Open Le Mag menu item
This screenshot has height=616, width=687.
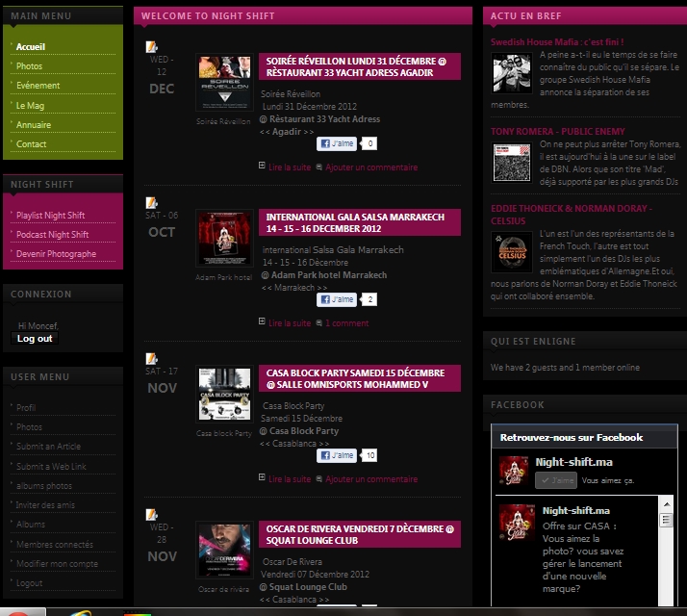click(30, 105)
